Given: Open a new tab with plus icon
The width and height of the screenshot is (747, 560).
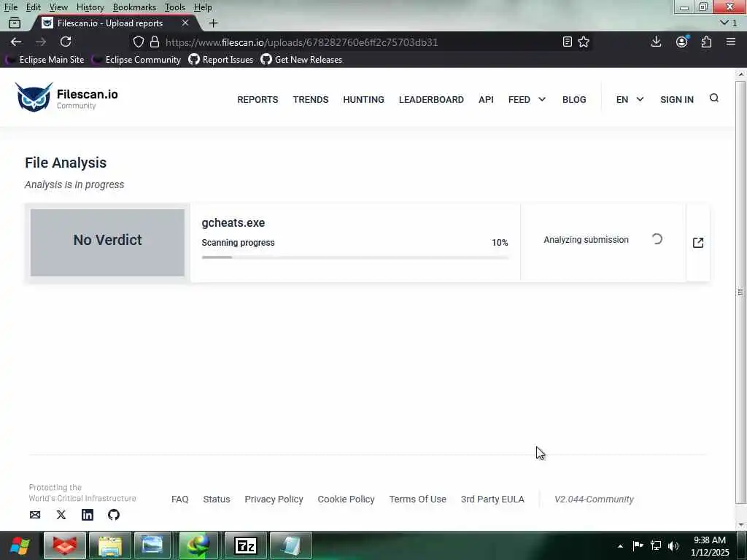Looking at the screenshot, I should click(214, 23).
